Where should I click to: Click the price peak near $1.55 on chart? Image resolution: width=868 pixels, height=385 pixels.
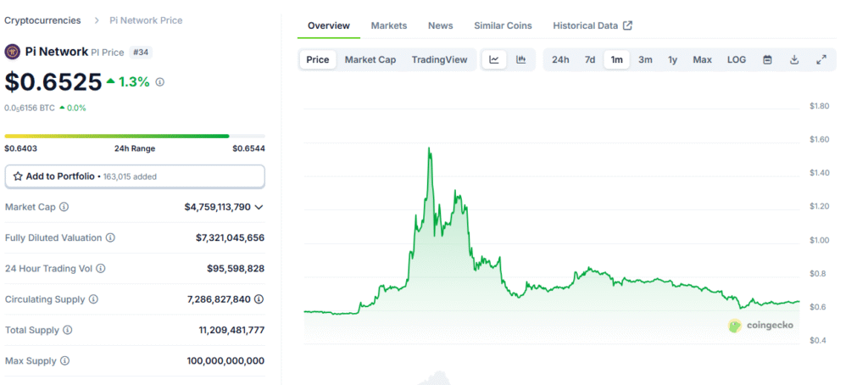pos(429,148)
